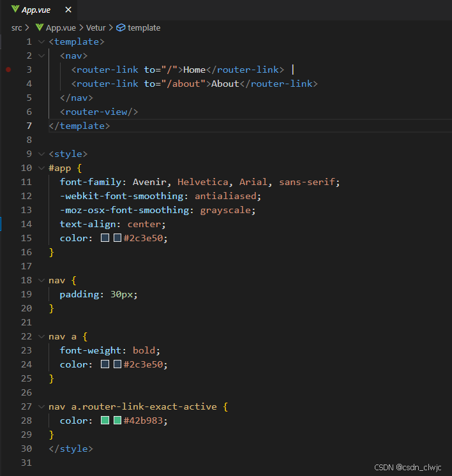This screenshot has width=452, height=476.
Task: Collapse the nav element on line 2
Action: [41, 56]
